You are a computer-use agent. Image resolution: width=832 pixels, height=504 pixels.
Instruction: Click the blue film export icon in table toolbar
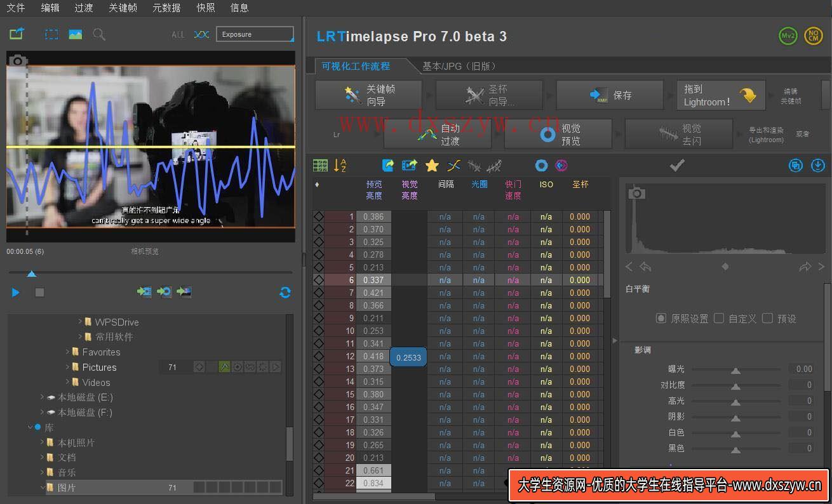pos(410,166)
